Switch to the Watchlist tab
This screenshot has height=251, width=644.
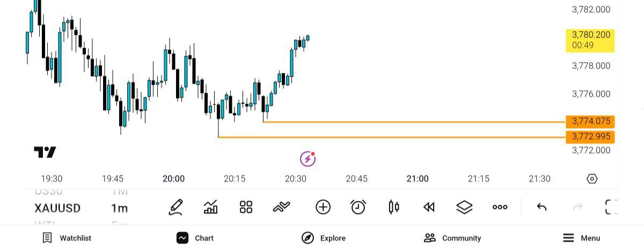tap(67, 238)
